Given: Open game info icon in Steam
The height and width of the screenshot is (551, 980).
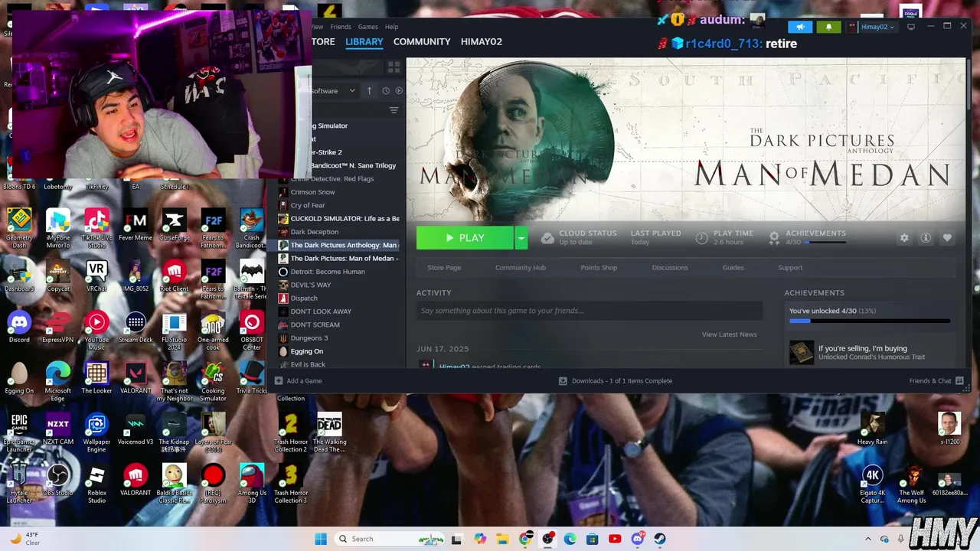Looking at the screenshot, I should (x=926, y=238).
